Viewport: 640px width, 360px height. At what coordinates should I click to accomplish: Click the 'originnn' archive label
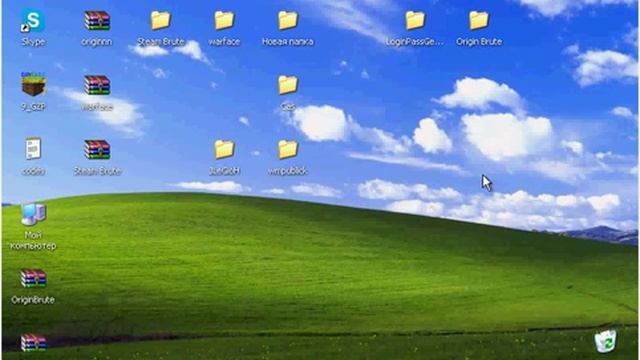97,42
